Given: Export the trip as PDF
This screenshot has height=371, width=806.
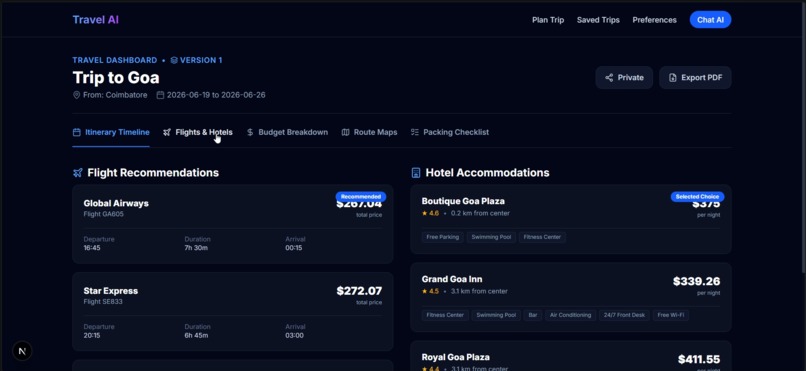Looking at the screenshot, I should point(695,78).
